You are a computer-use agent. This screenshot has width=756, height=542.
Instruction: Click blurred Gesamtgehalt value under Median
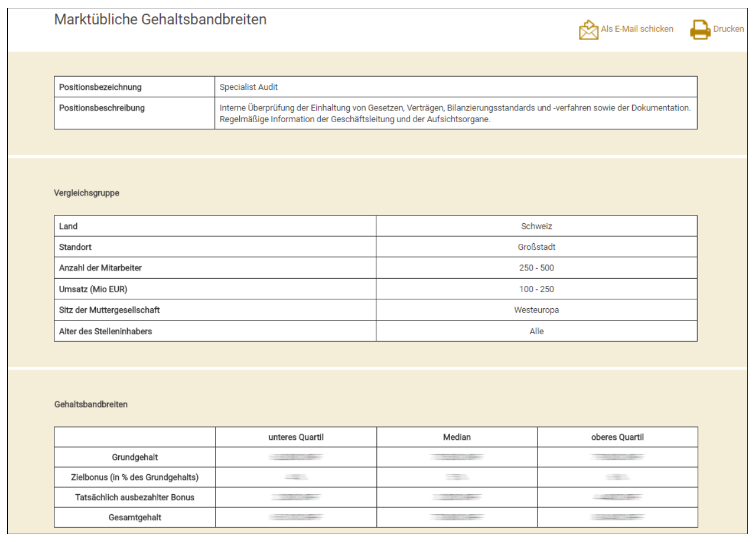click(x=457, y=517)
